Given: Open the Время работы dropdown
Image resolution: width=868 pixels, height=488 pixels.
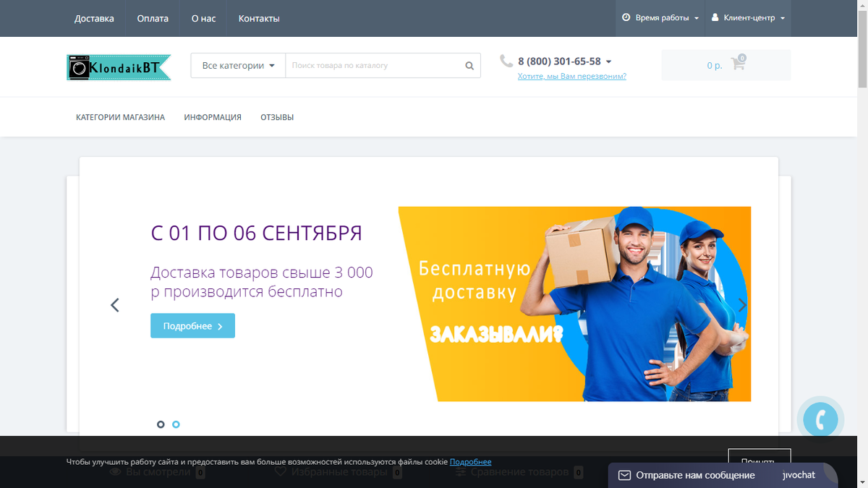Looking at the screenshot, I should point(660,18).
